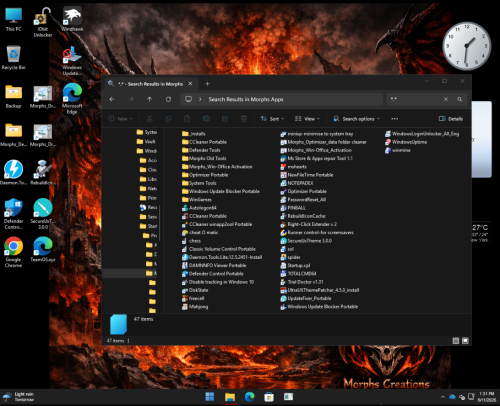The height and width of the screenshot is (406, 500).
Task: Open File Explorer from taskbar
Action: [230, 397]
